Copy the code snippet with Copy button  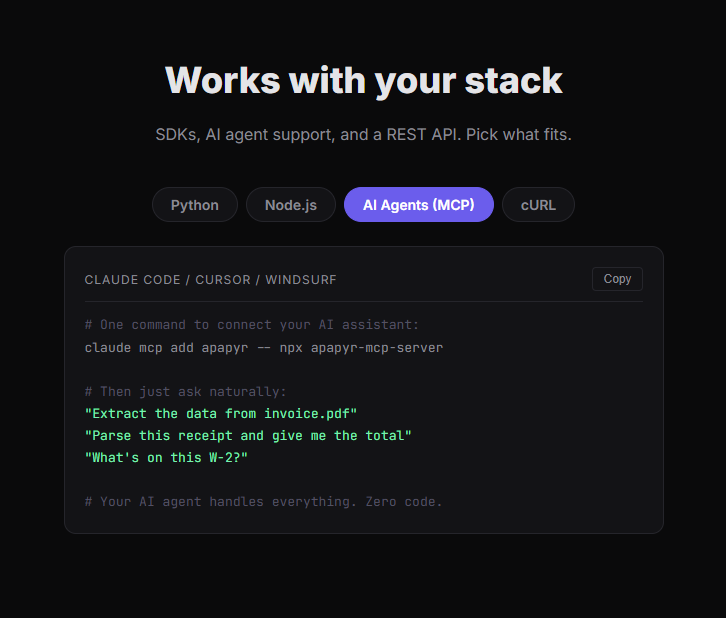[617, 279]
